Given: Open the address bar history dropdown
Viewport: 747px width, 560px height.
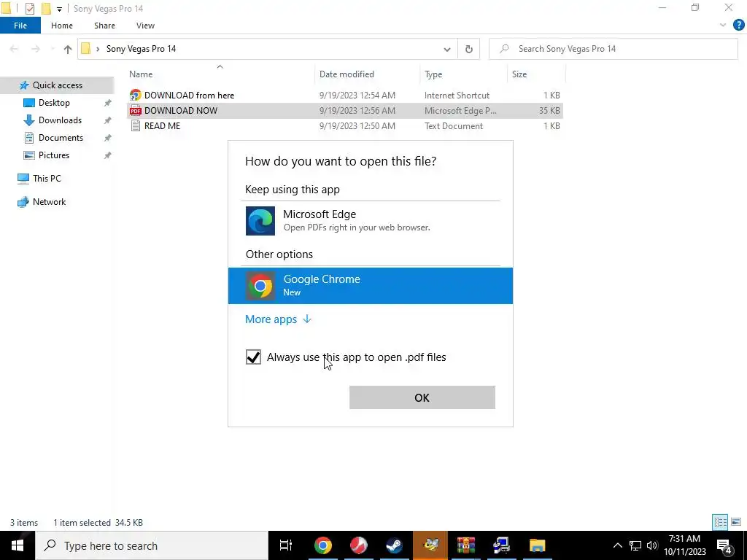Looking at the screenshot, I should coord(447,49).
